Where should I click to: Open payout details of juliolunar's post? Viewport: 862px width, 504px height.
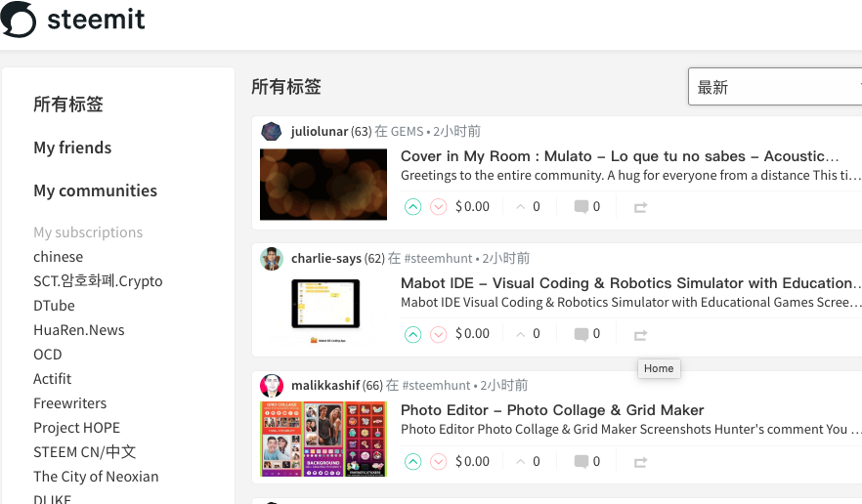[x=472, y=207]
